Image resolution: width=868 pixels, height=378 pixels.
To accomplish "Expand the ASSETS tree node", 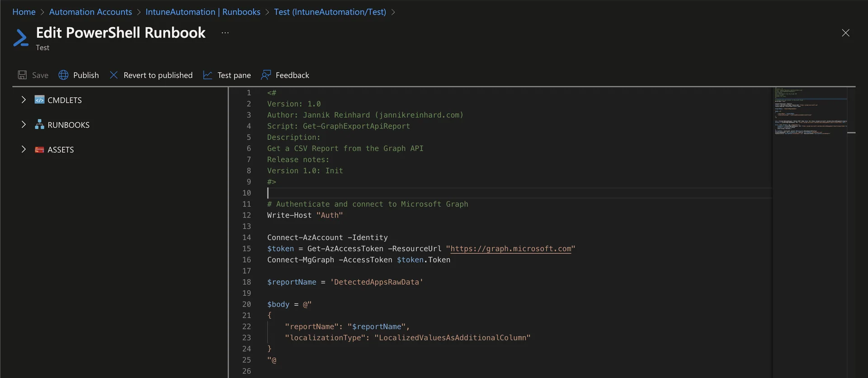I will 24,149.
